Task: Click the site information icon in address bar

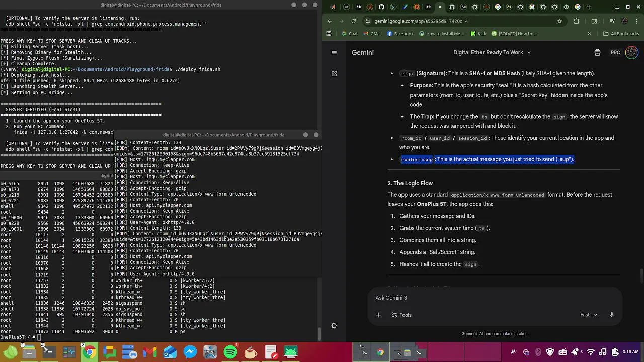Action: click(x=368, y=21)
